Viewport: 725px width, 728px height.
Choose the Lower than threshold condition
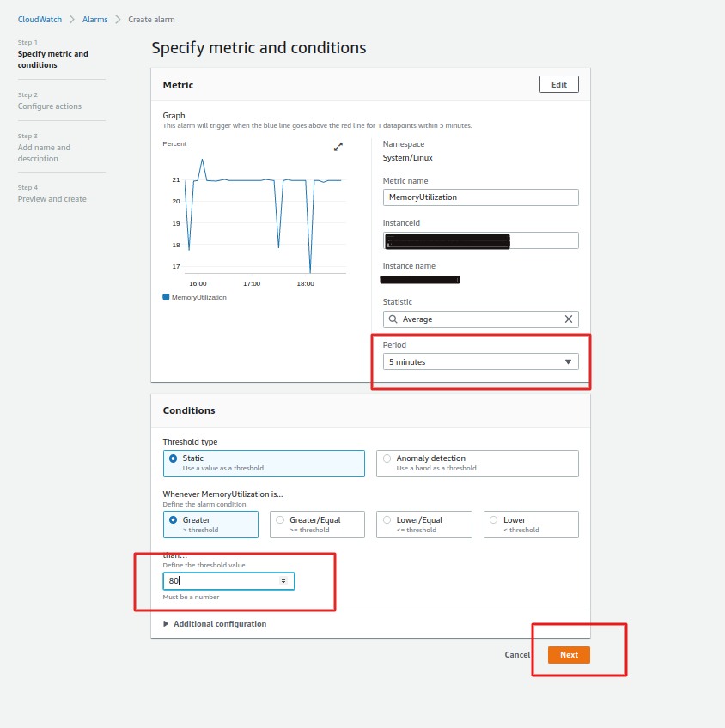pyautogui.click(x=493, y=520)
